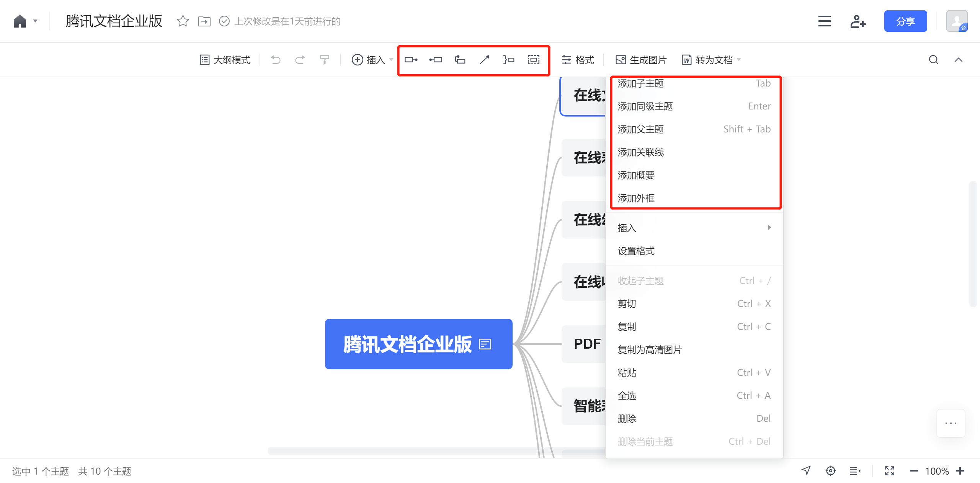Screen dimensions: 980x483
Task: Star this document as favorite
Action: 183,21
